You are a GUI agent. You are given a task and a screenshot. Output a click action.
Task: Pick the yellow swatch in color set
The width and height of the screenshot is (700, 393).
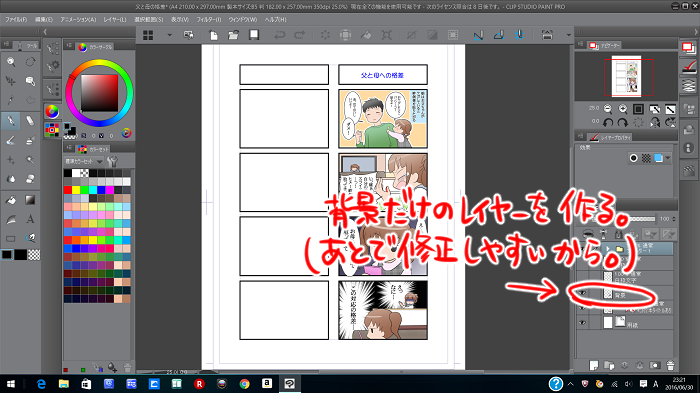pyautogui.click(x=76, y=190)
